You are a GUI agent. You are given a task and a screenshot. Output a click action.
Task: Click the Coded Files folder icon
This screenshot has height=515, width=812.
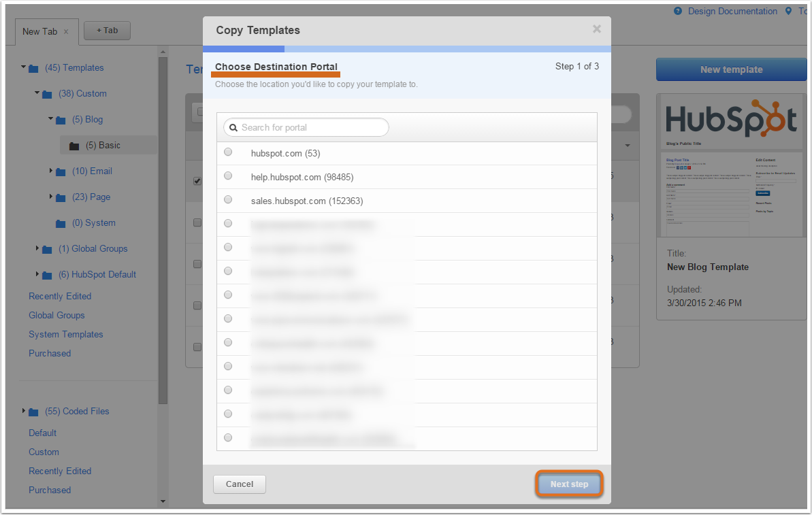click(x=33, y=412)
